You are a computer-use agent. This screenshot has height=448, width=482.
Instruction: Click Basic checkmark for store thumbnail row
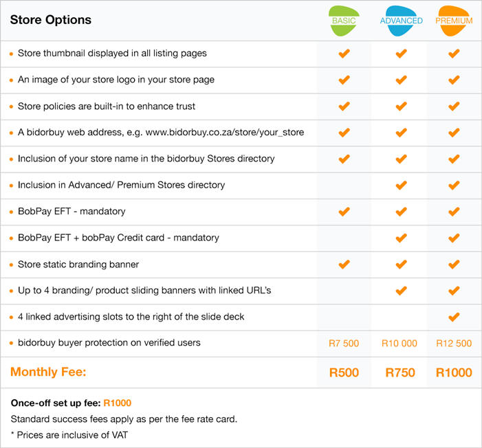point(344,54)
